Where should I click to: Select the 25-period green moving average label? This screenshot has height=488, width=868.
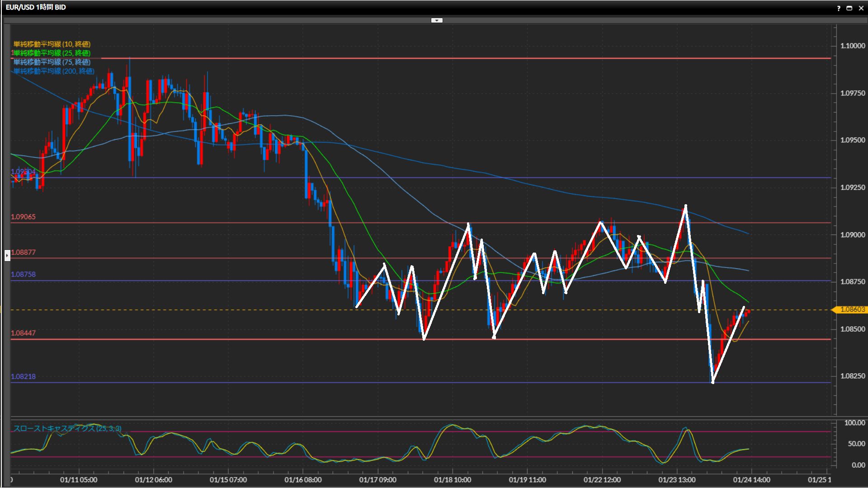pyautogui.click(x=52, y=53)
